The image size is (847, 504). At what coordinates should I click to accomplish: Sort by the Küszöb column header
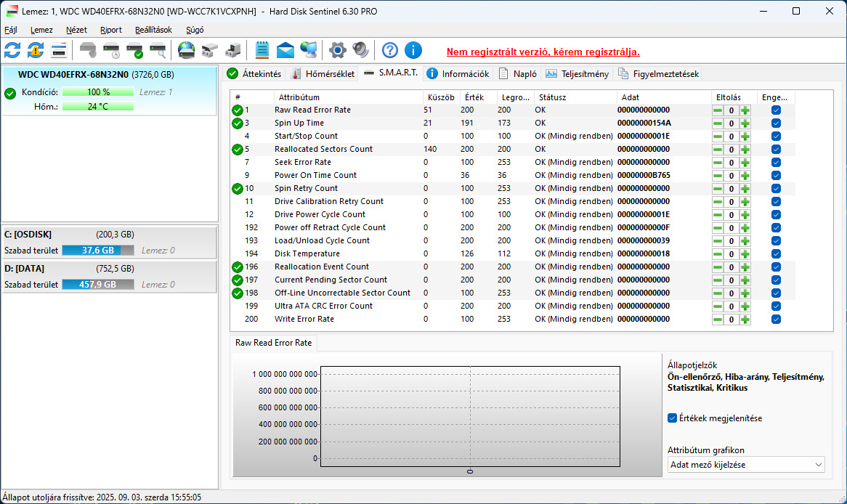tap(441, 97)
